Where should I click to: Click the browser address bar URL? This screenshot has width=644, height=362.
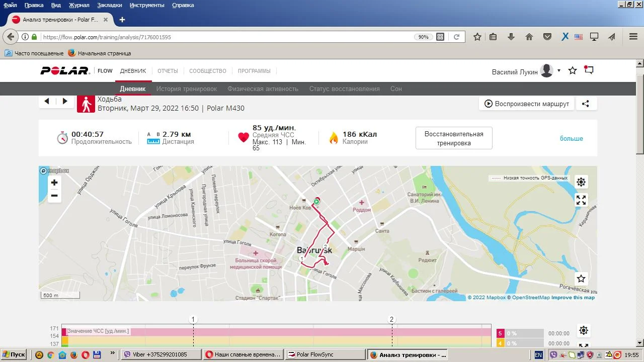click(x=226, y=37)
